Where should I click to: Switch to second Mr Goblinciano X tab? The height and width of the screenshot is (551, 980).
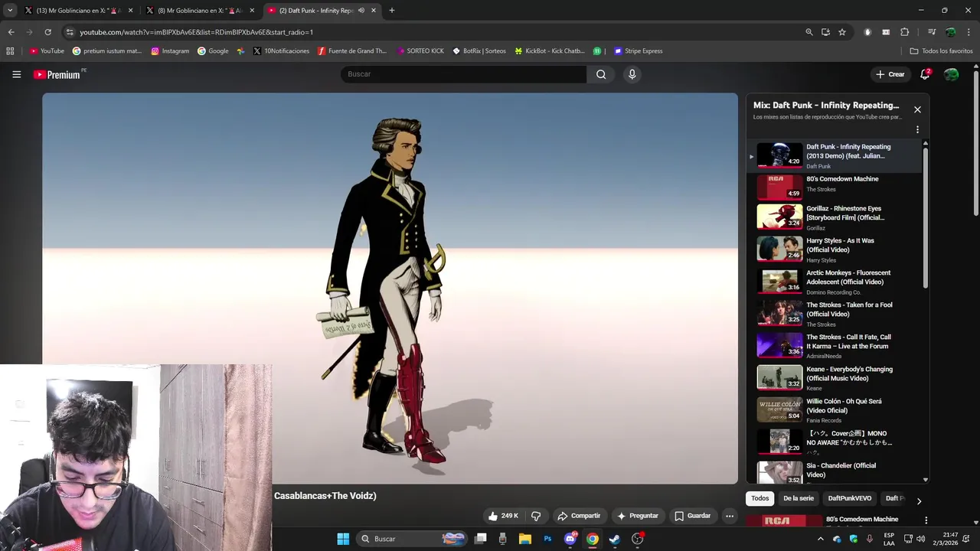point(200,11)
